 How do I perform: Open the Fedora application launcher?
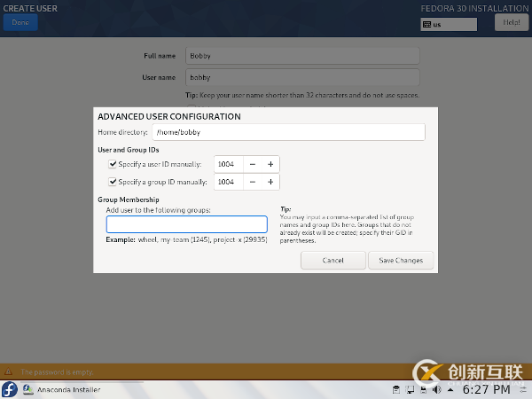[10, 389]
